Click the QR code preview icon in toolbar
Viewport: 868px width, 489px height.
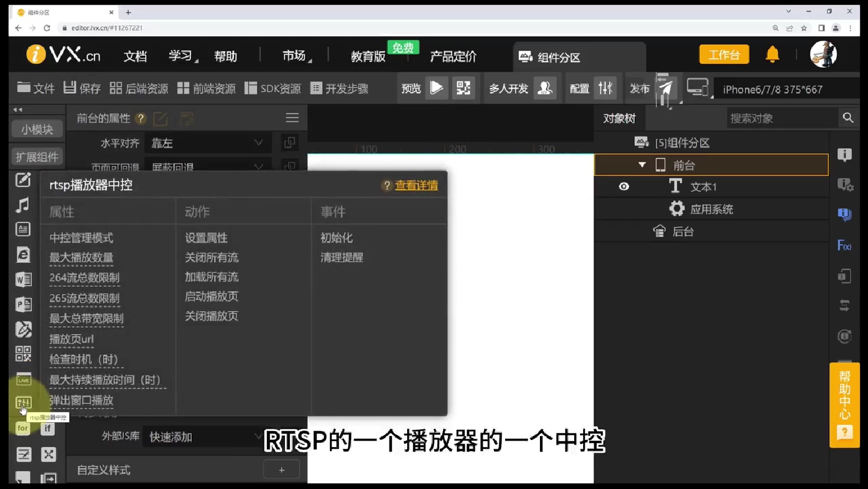(x=464, y=88)
